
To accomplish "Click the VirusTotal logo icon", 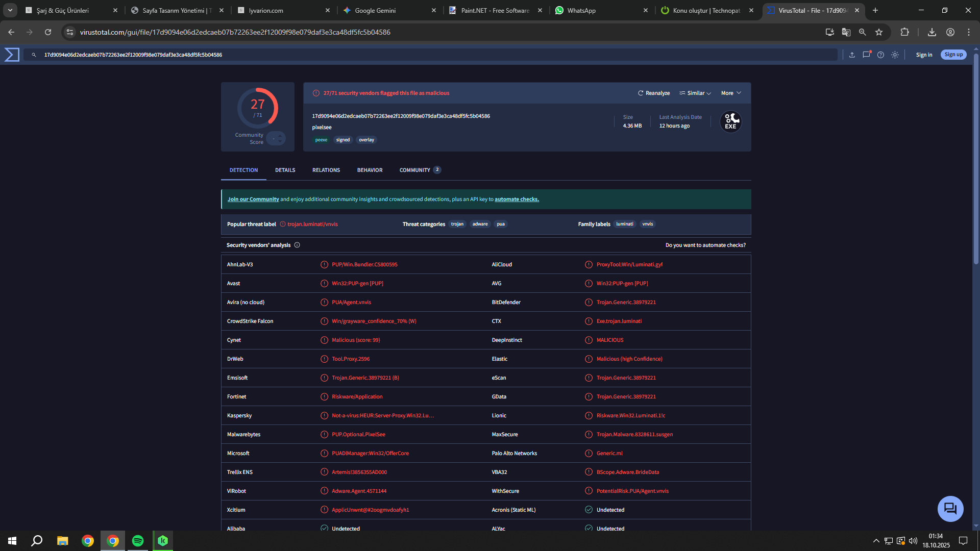I will (x=12, y=55).
